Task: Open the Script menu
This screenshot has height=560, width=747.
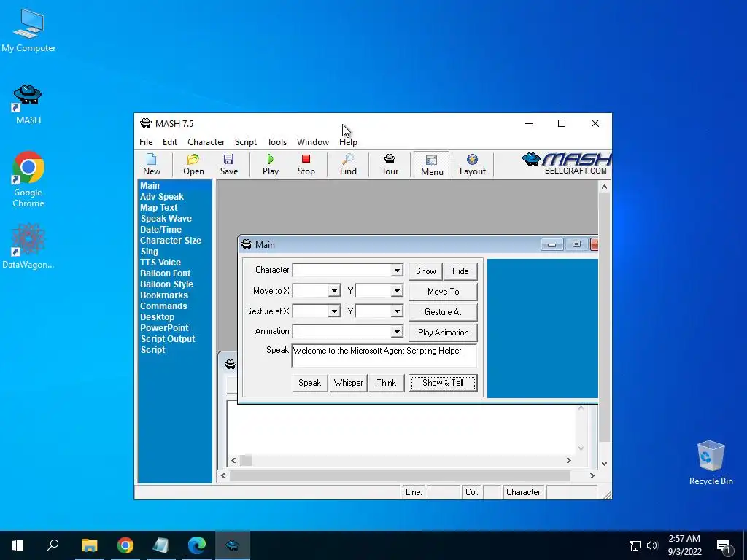Action: pyautogui.click(x=245, y=142)
